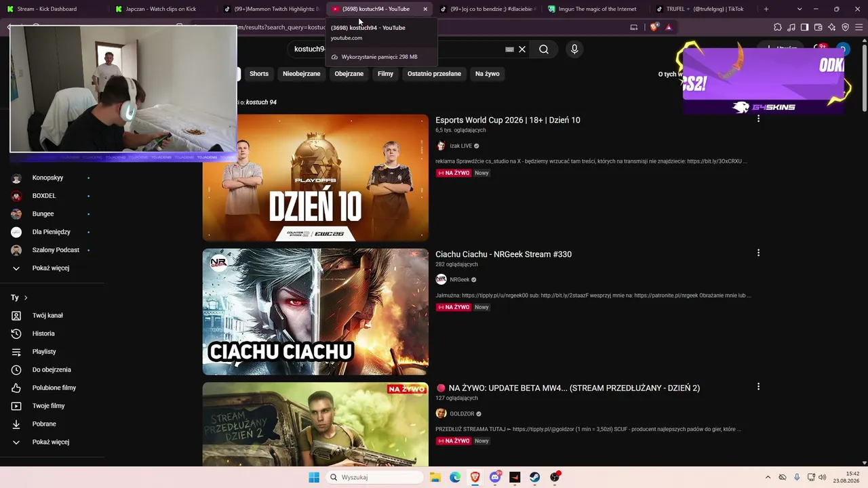Click the install app icon in address bar

pyautogui.click(x=634, y=27)
